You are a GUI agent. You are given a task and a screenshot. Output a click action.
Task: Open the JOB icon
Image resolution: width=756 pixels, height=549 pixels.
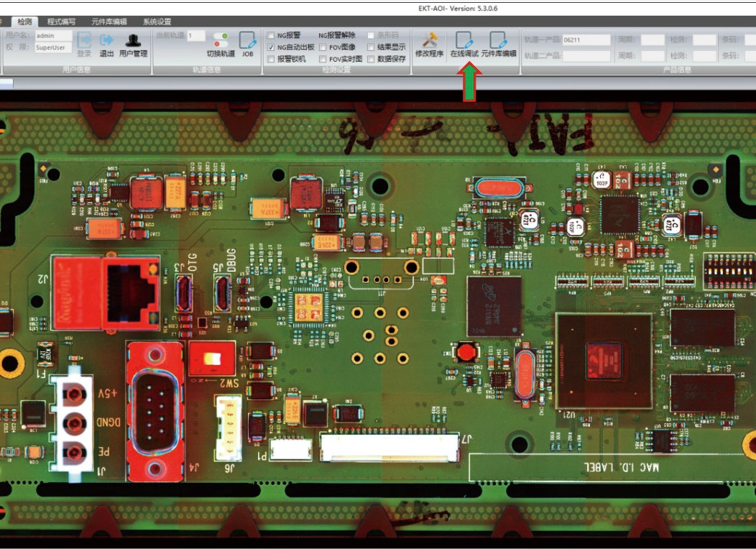(247, 40)
